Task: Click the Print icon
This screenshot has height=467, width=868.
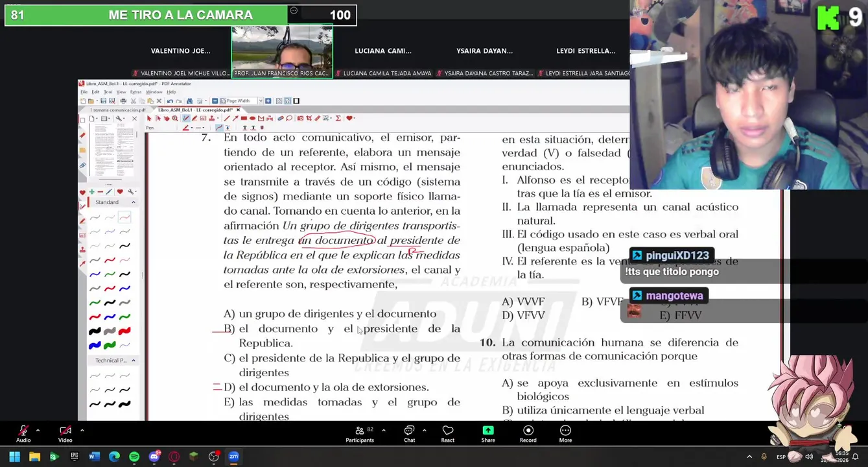Action: 123,101
